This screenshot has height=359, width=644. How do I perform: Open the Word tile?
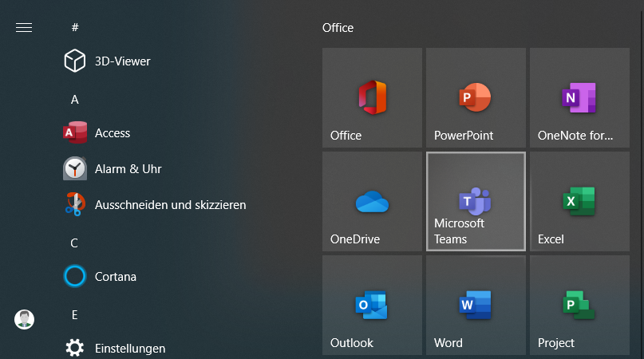point(476,306)
